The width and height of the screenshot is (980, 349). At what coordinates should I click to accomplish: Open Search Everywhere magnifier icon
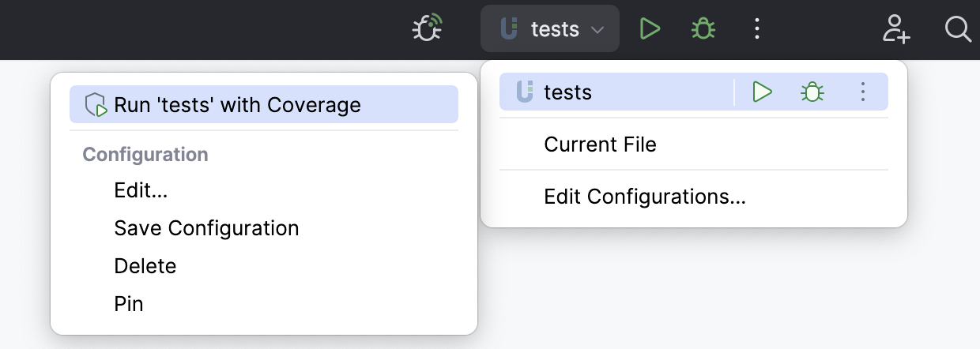(x=958, y=30)
